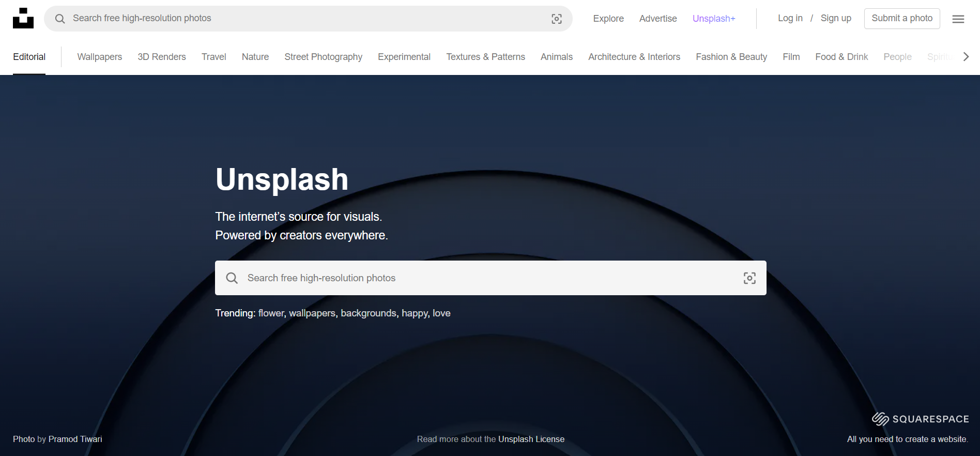Click the 'Photo by' credit link
Viewport: 980px width, 456px height.
(30, 439)
